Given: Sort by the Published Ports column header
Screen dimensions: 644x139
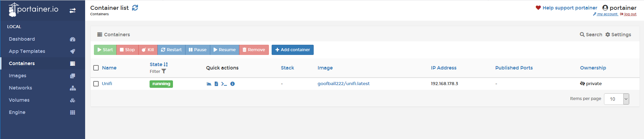Looking at the screenshot, I should pyautogui.click(x=514, y=68).
